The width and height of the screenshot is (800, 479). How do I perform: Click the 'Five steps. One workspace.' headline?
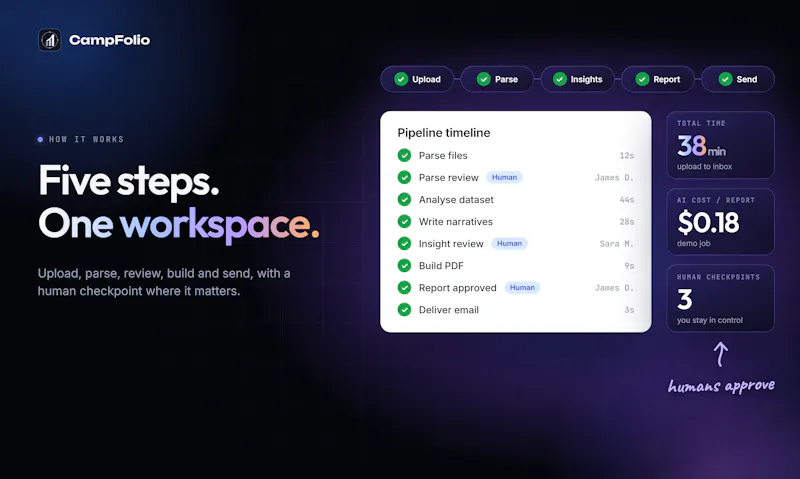tap(179, 202)
